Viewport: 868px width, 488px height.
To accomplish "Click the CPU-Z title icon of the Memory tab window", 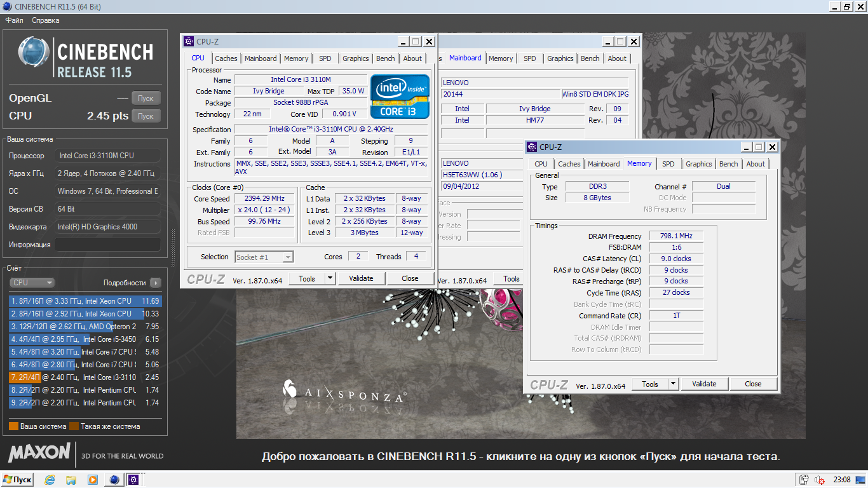I will [531, 147].
